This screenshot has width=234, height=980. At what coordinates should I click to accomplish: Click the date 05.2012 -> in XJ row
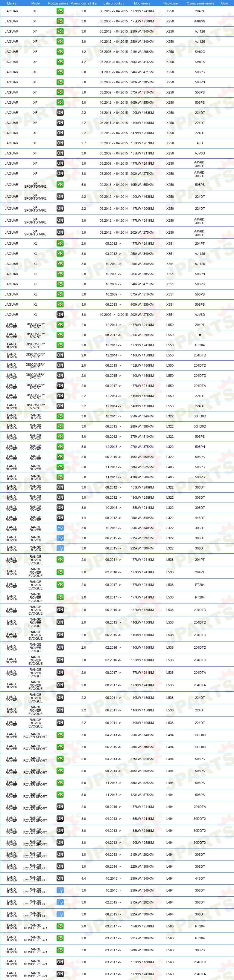point(114,244)
